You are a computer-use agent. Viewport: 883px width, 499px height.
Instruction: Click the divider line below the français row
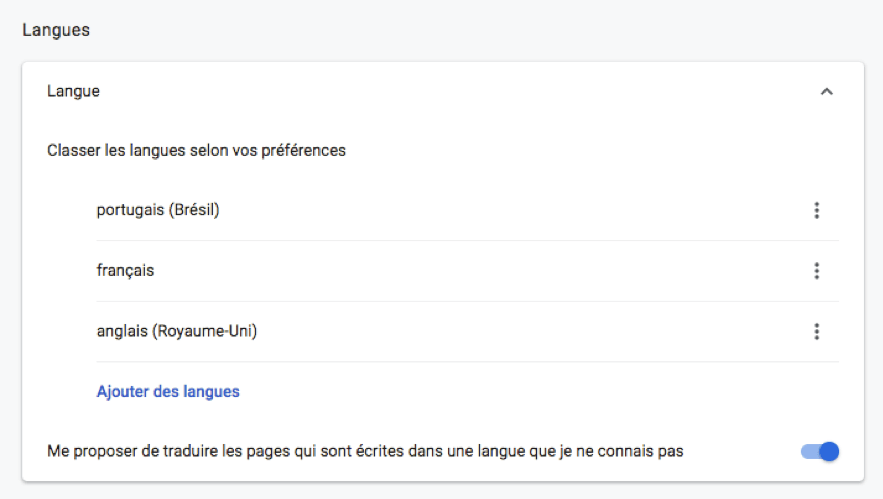467,301
